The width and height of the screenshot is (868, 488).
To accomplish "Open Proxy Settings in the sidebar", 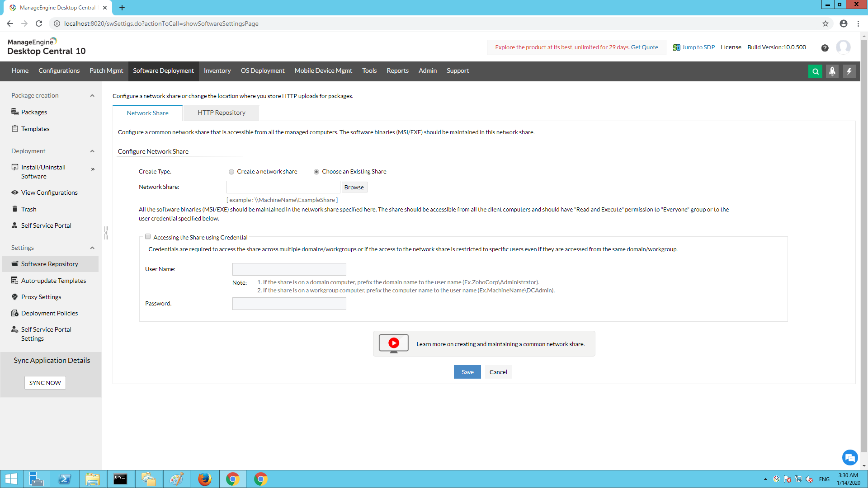I will tap(41, 296).
